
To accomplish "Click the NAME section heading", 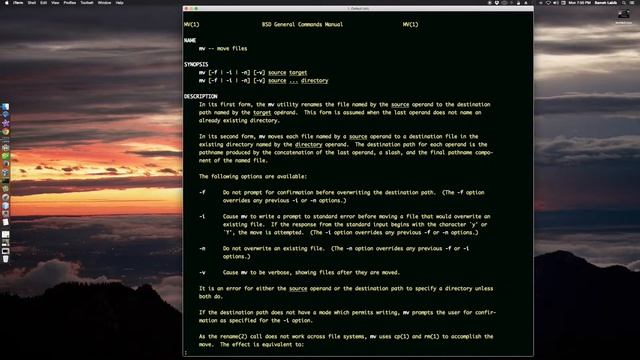I will (190, 40).
